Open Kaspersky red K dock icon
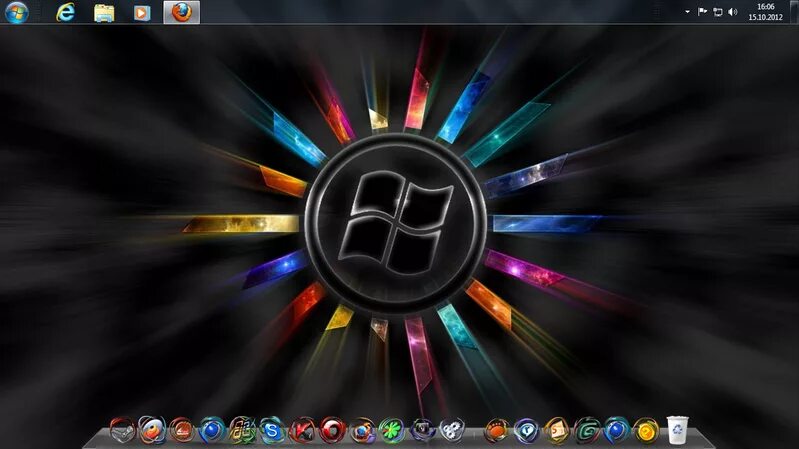 click(302, 431)
